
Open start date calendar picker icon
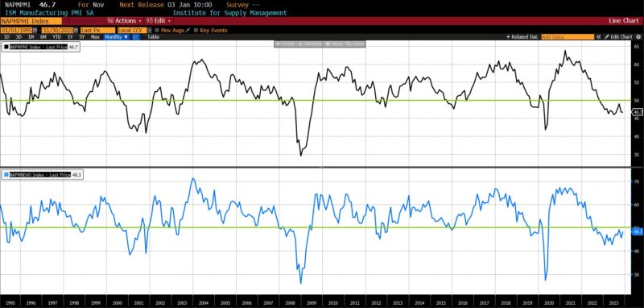[35, 31]
